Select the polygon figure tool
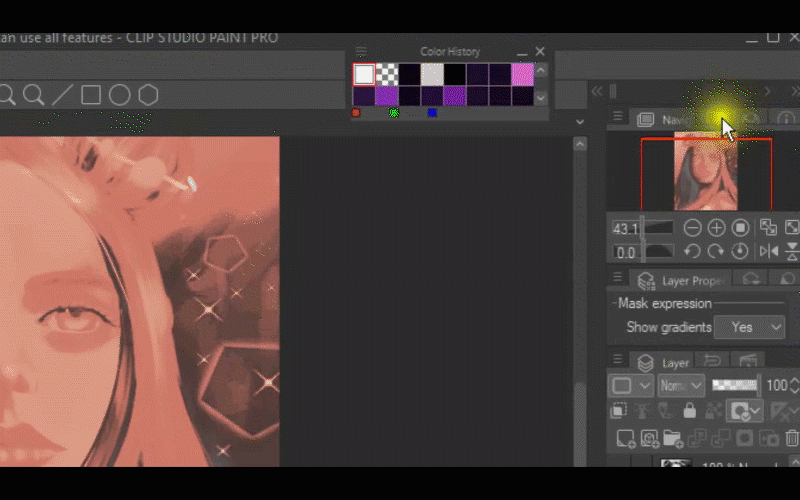The width and height of the screenshot is (800, 500). pyautogui.click(x=148, y=95)
